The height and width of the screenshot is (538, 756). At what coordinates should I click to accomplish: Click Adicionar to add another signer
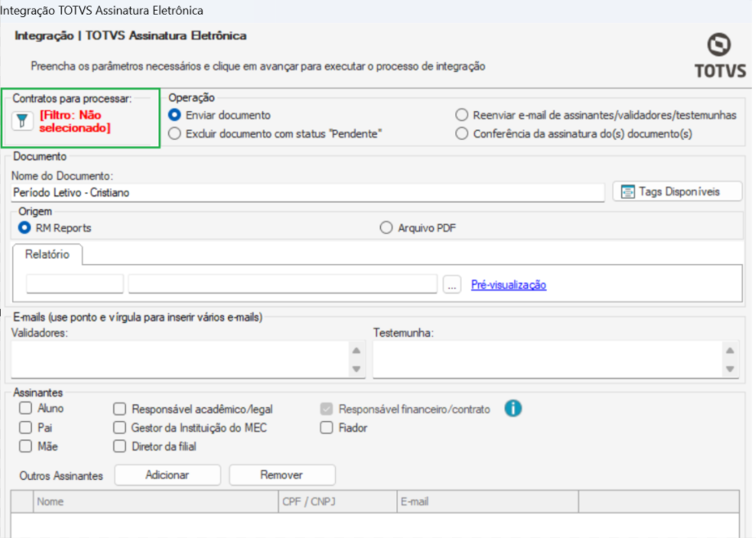[168, 475]
